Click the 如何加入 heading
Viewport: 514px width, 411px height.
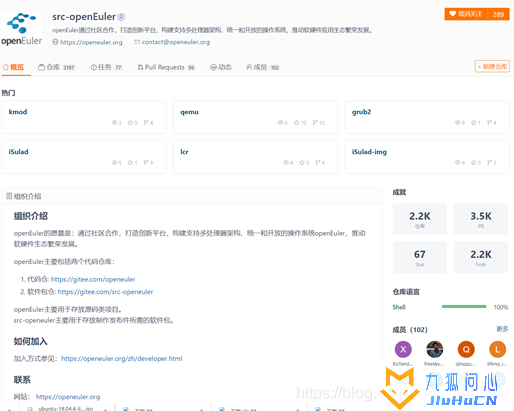pos(31,341)
